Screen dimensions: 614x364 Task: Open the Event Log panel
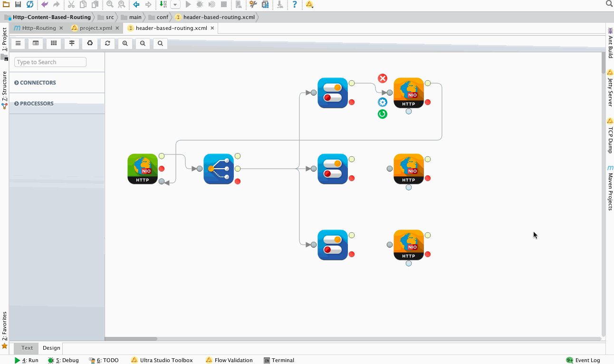583,360
